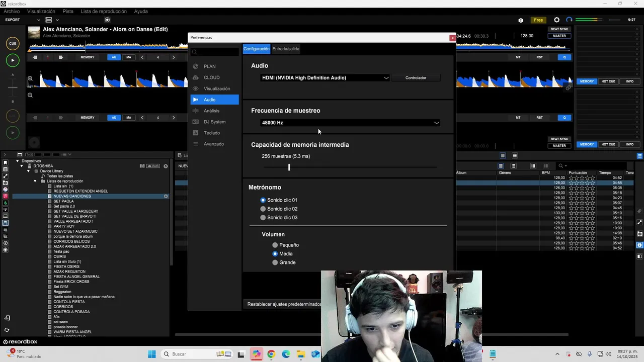The height and width of the screenshot is (362, 644).
Task: Open the iTunes icon in library sidebar
Action: pos(6,190)
